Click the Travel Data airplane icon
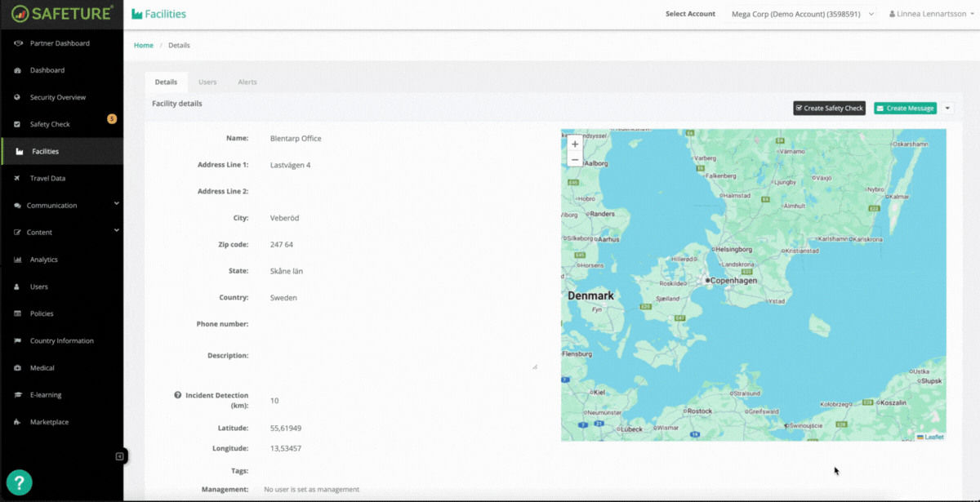Screen dimensions: 980x502 click(x=18, y=178)
